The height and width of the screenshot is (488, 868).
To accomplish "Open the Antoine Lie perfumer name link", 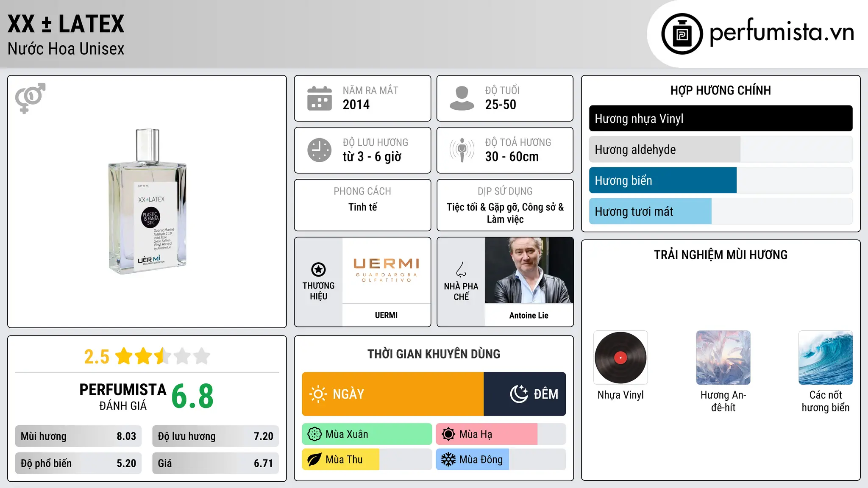I will point(529,316).
